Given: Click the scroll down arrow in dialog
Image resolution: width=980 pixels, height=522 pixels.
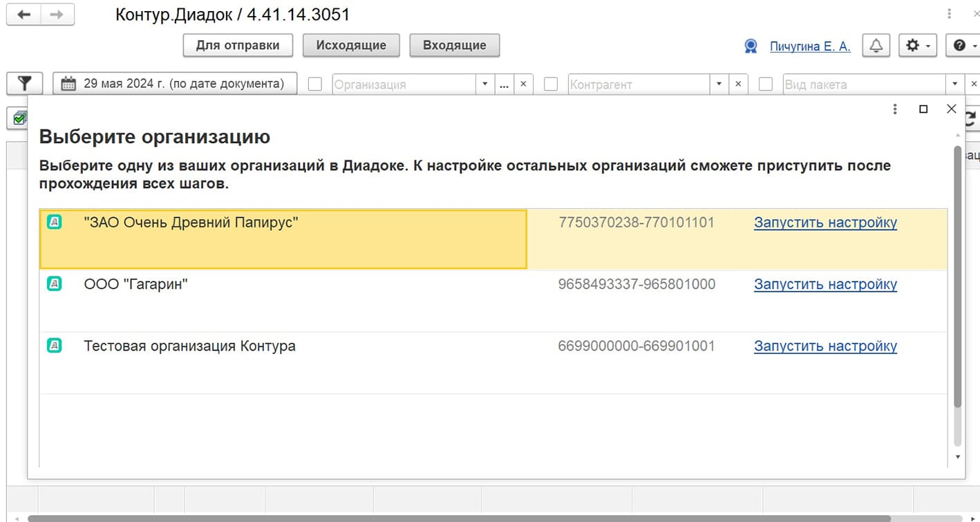Looking at the screenshot, I should 957,457.
